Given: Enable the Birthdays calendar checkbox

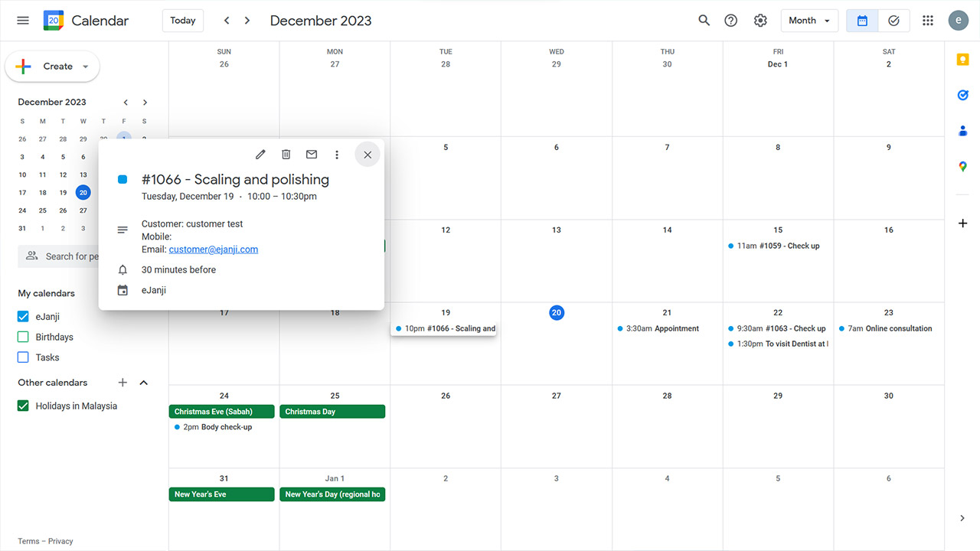Looking at the screenshot, I should click(23, 337).
